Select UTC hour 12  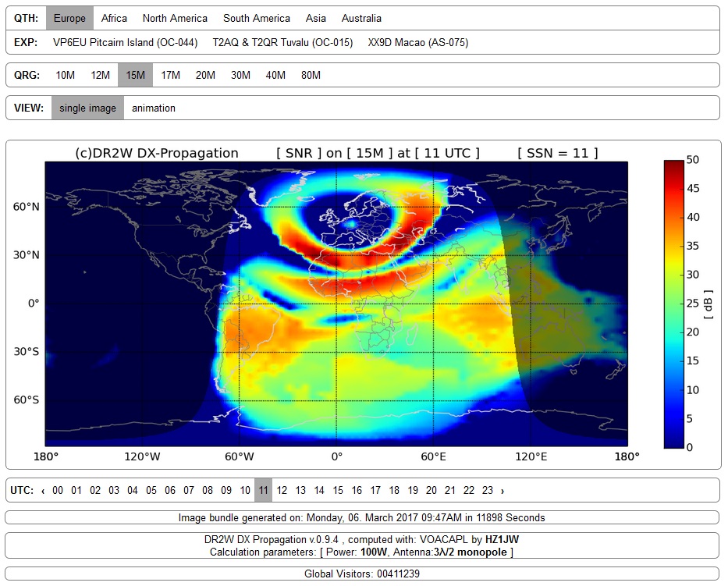pyautogui.click(x=282, y=490)
